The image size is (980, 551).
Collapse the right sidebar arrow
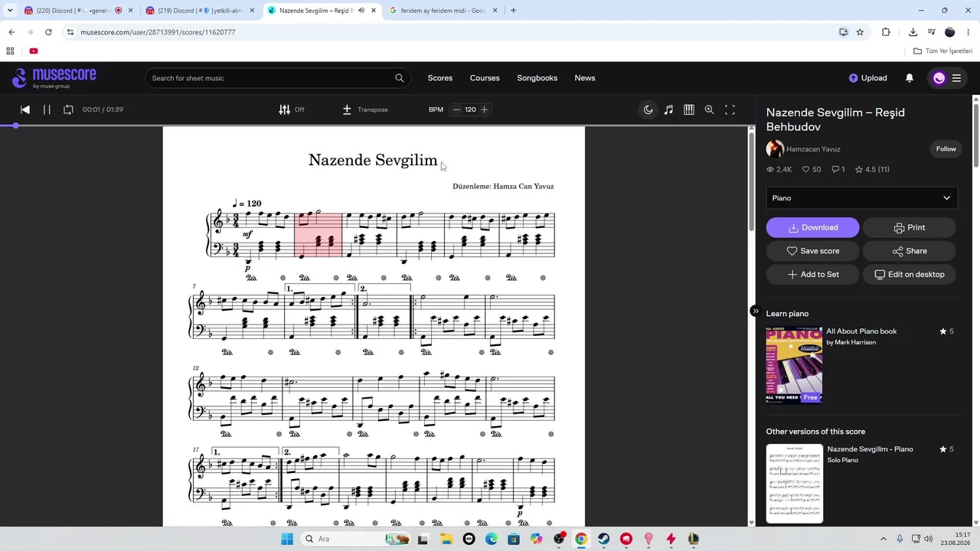(x=755, y=311)
